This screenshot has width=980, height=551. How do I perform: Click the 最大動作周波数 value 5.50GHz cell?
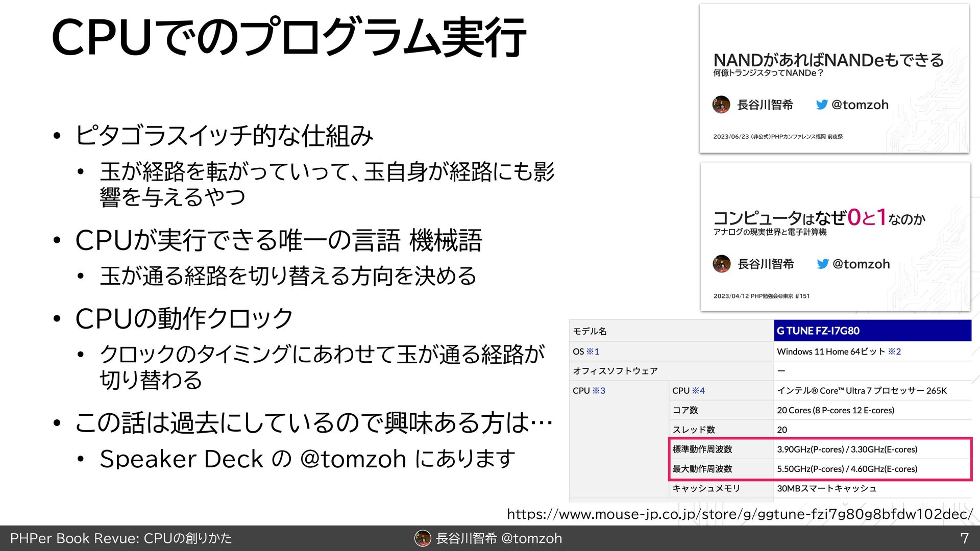[x=847, y=469]
